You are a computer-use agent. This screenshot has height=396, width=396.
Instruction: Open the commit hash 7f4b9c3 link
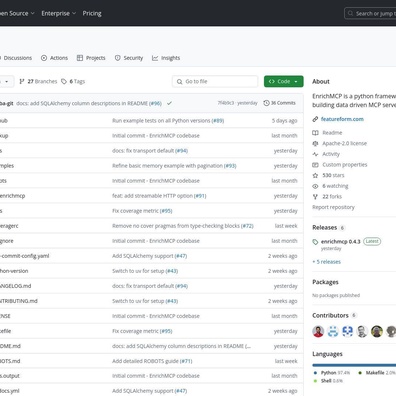(226, 103)
